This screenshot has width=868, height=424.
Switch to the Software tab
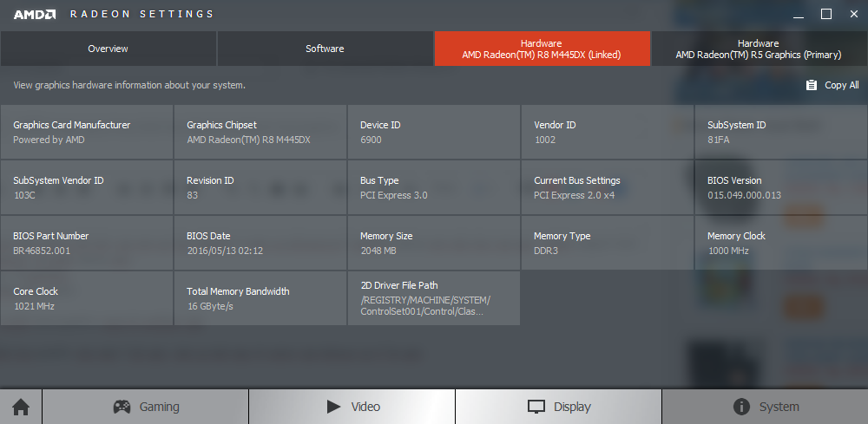coord(325,49)
